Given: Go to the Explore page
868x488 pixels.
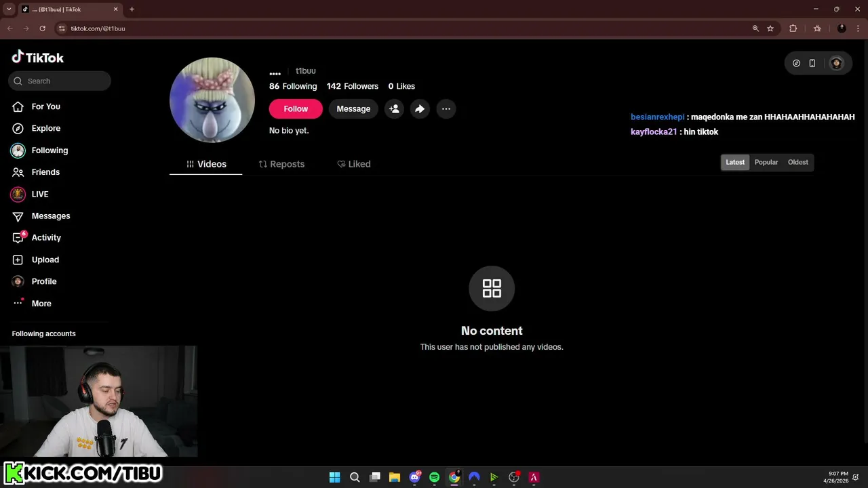Looking at the screenshot, I should pos(45,128).
